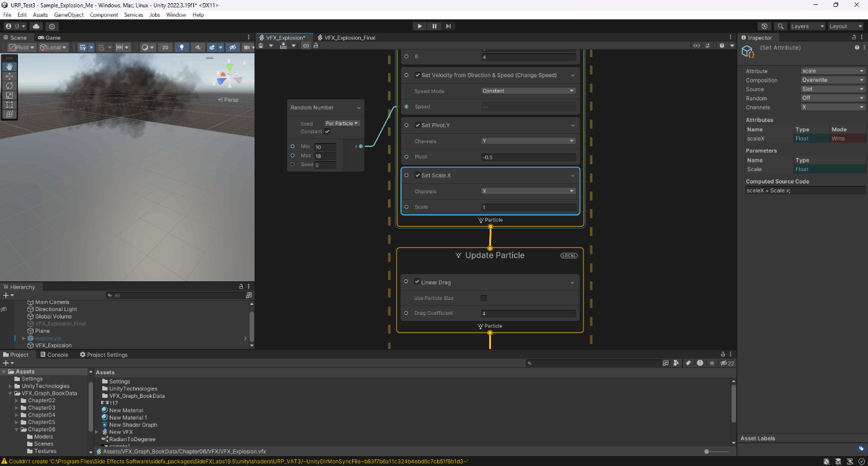The image size is (868, 466).
Task: Open Inspector Attribute scale dropdown
Action: 833,71
